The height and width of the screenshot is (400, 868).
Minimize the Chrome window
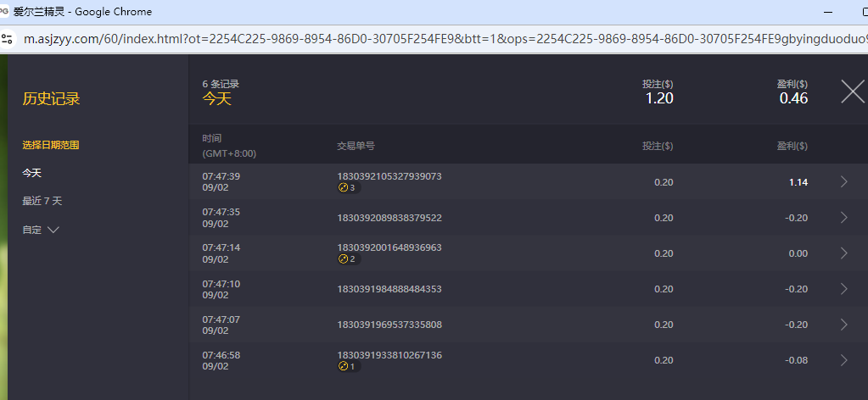828,12
